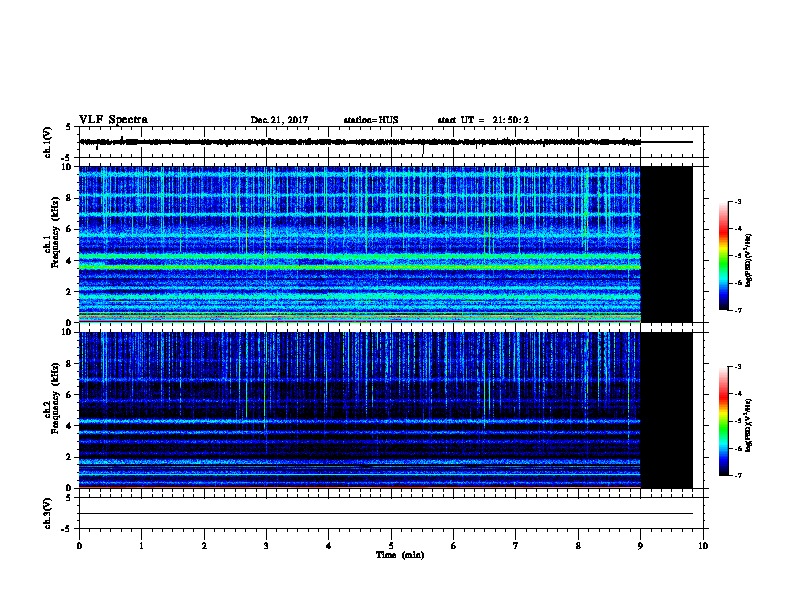Viewport: 792px width, 612px height.
Task: Click the flat ch.3 voltage line
Action: pyautogui.click(x=386, y=514)
